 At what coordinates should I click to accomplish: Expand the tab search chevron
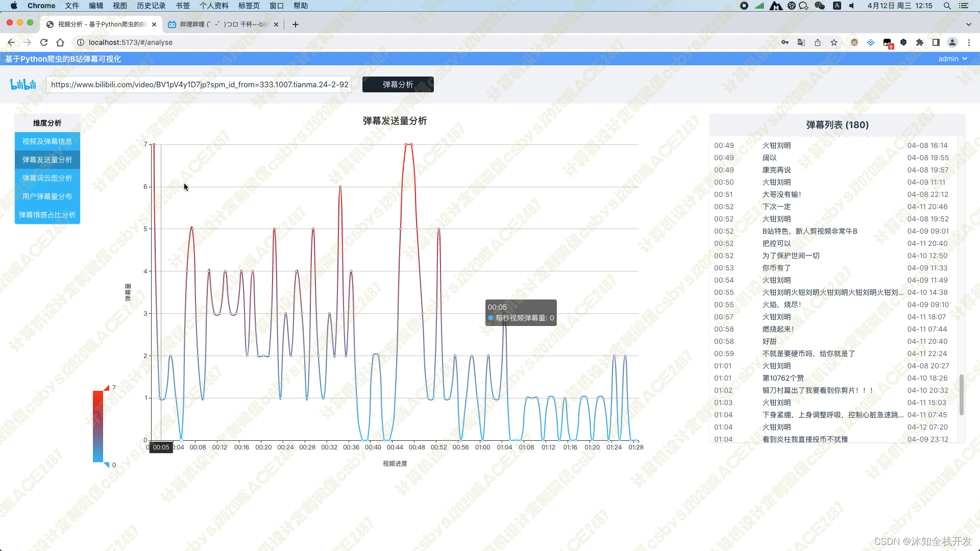(968, 24)
